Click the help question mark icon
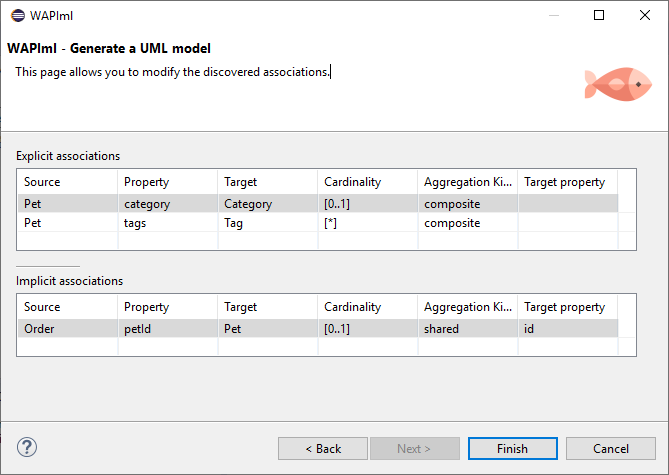669x475 pixels. tap(27, 447)
